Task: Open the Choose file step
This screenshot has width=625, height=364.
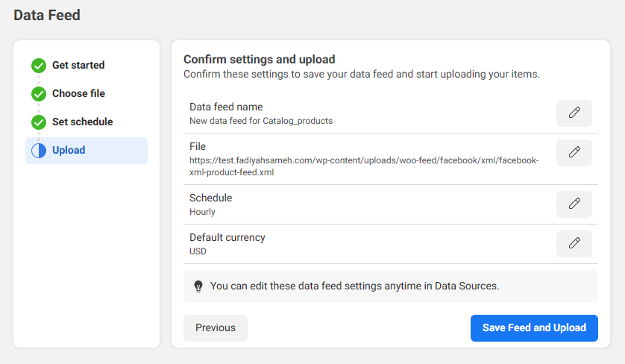Action: pyautogui.click(x=78, y=94)
